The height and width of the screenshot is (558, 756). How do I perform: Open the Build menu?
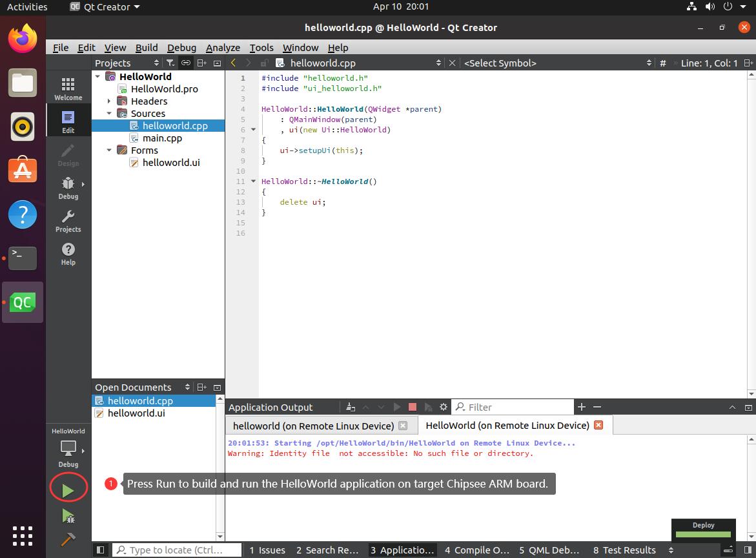[147, 47]
